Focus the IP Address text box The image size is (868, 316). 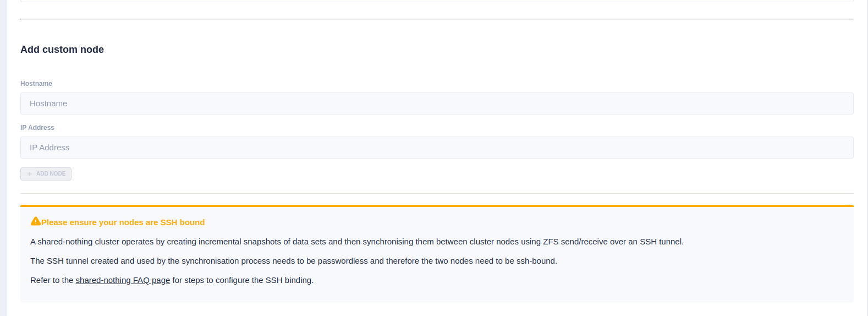tap(437, 148)
